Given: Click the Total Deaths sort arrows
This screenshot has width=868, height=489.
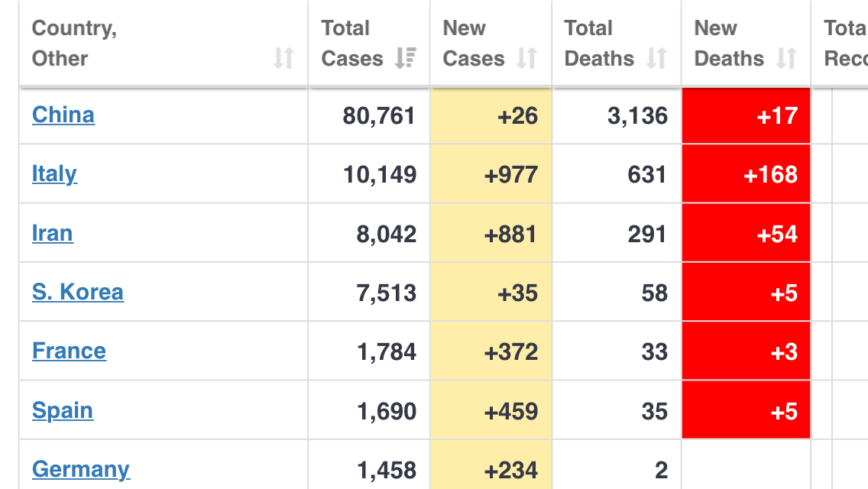Looking at the screenshot, I should [x=656, y=58].
